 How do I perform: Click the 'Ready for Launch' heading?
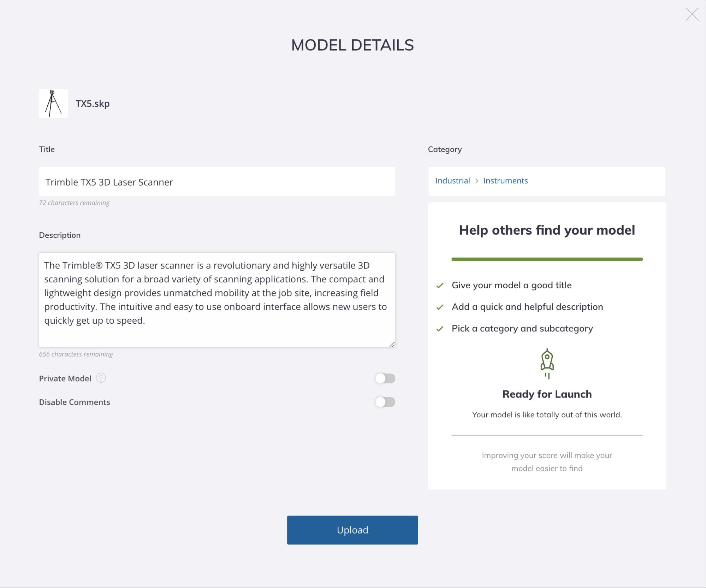[x=547, y=394]
